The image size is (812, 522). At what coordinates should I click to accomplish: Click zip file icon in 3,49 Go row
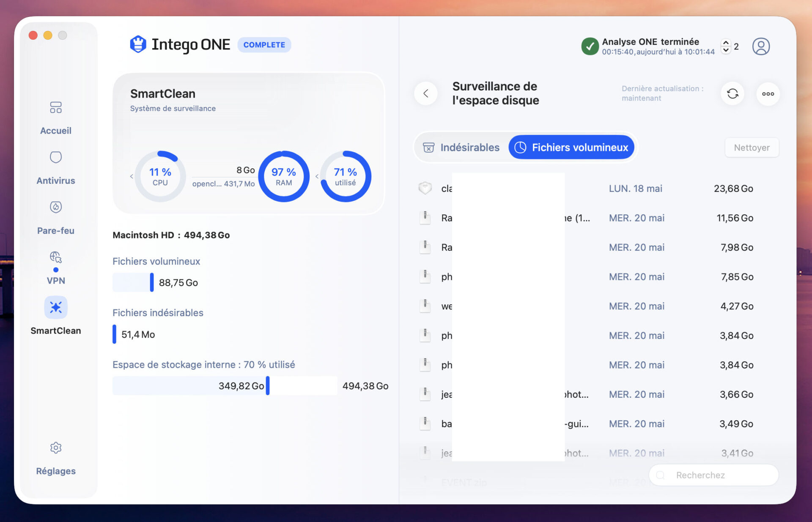(425, 423)
